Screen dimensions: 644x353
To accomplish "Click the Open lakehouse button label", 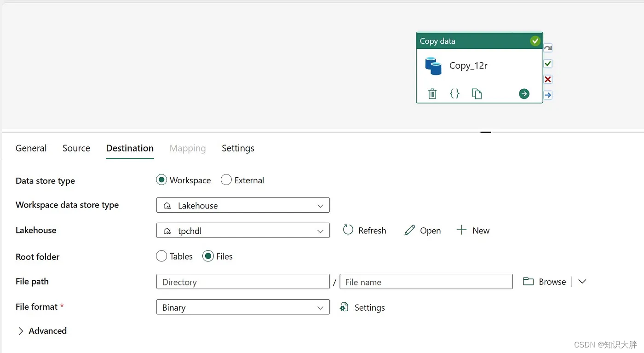I will [431, 231].
